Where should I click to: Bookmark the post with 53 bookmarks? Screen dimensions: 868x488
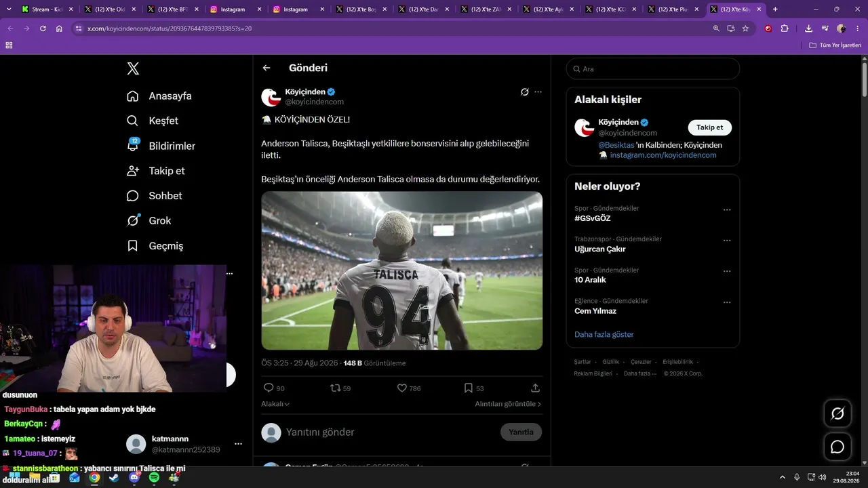tap(468, 388)
